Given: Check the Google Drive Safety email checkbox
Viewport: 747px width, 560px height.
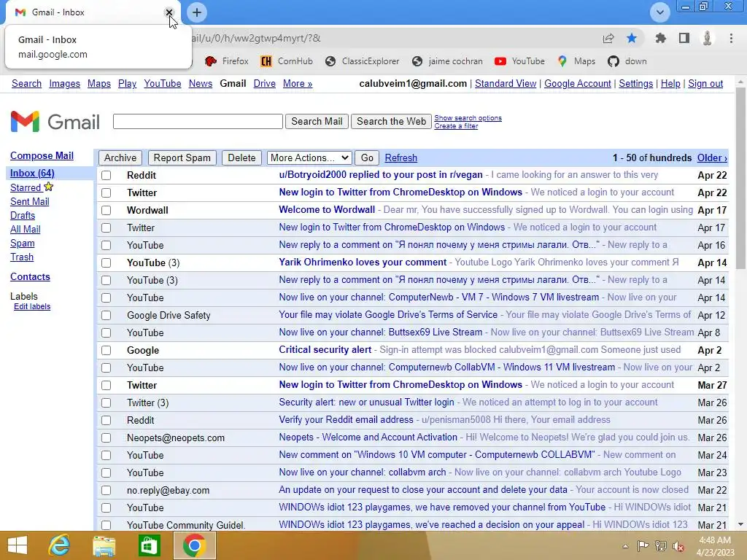Looking at the screenshot, I should (x=107, y=315).
